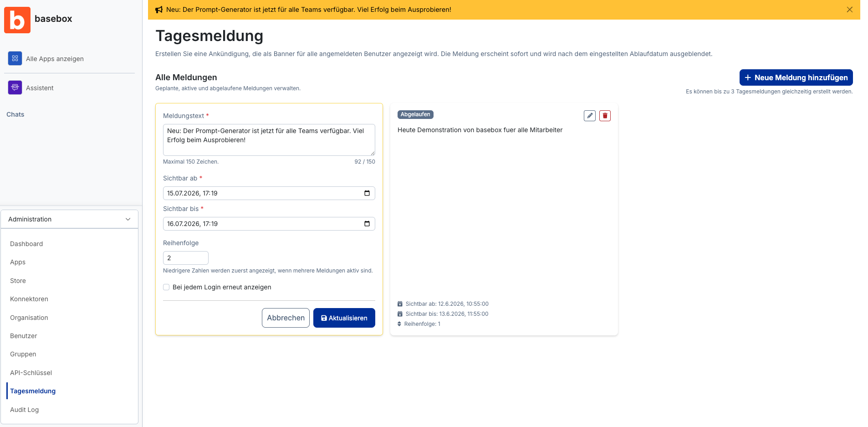
Task: Go to Benutzer management
Action: (x=24, y=336)
